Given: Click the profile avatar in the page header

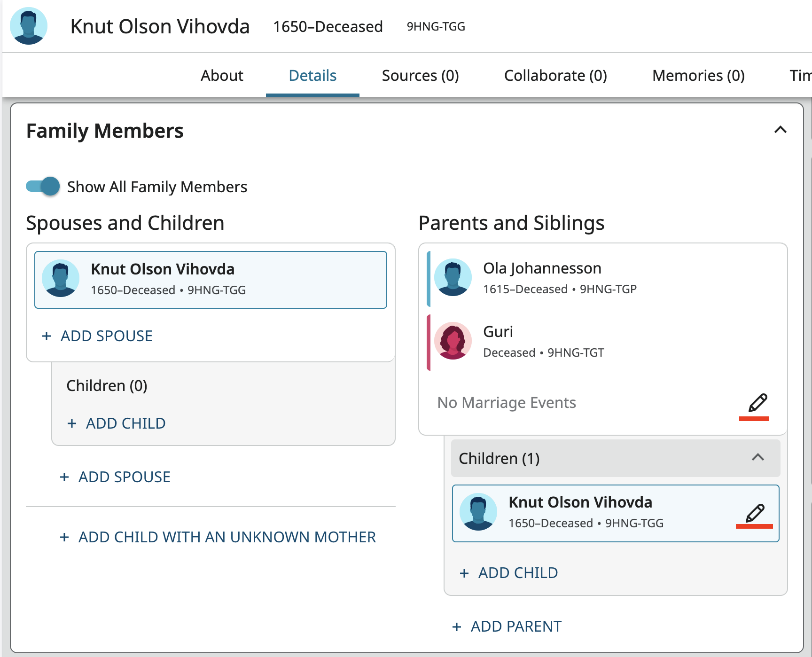Looking at the screenshot, I should coord(29,26).
